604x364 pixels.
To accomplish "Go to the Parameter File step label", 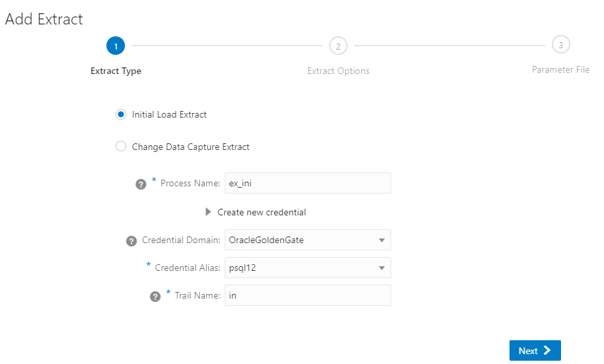I will pos(560,69).
